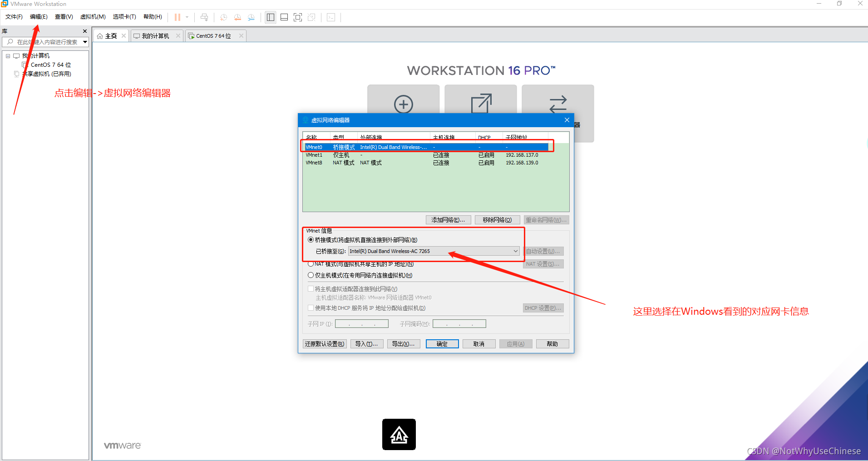Click the 应用(A) button
Viewport: 868px width, 461px height.
point(516,344)
